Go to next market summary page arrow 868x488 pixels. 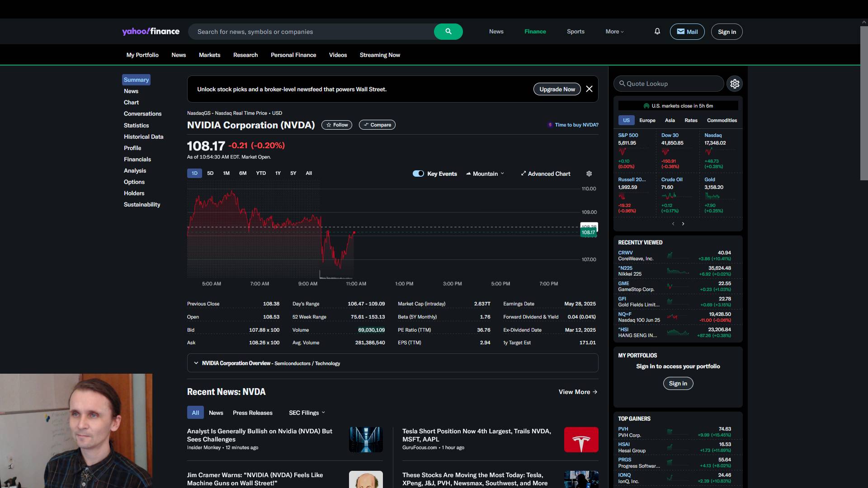point(683,224)
